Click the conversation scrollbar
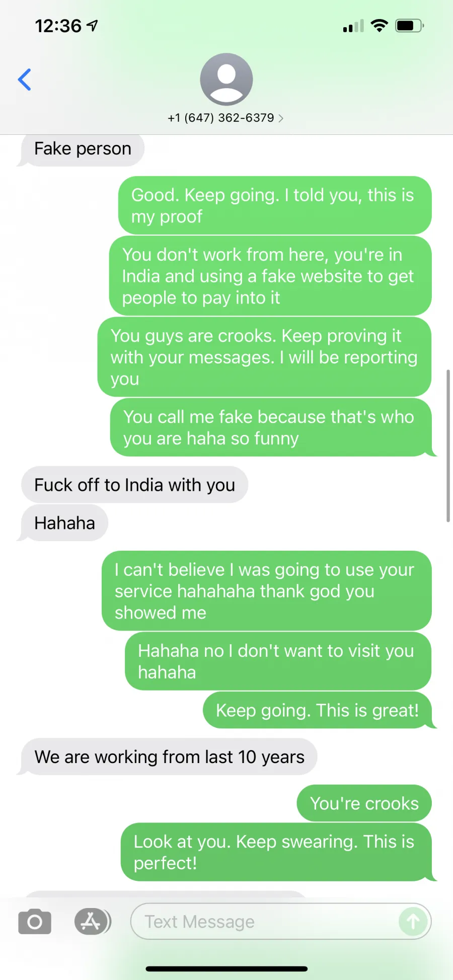Viewport: 453px width, 980px height. coord(448,446)
